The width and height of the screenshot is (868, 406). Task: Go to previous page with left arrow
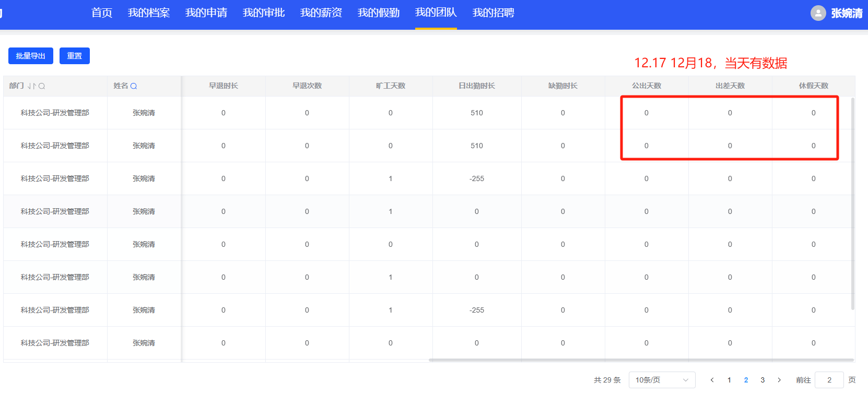coord(712,380)
